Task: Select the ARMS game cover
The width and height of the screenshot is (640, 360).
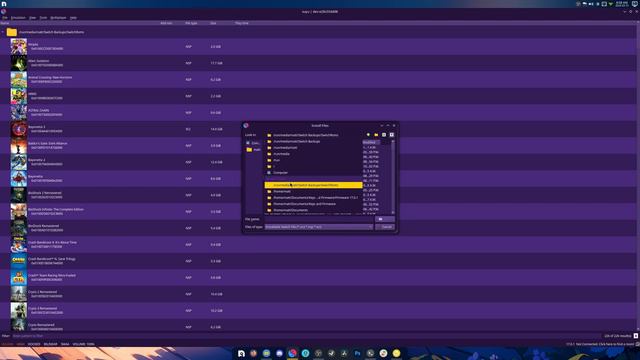Action: [18, 96]
